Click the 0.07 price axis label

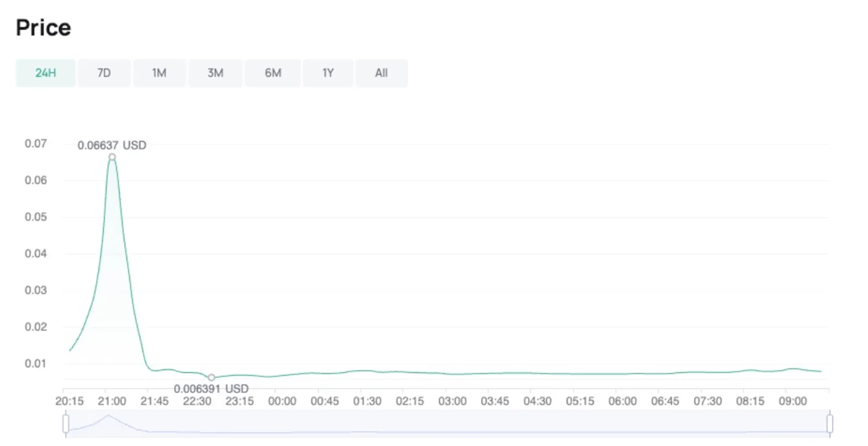(x=36, y=144)
